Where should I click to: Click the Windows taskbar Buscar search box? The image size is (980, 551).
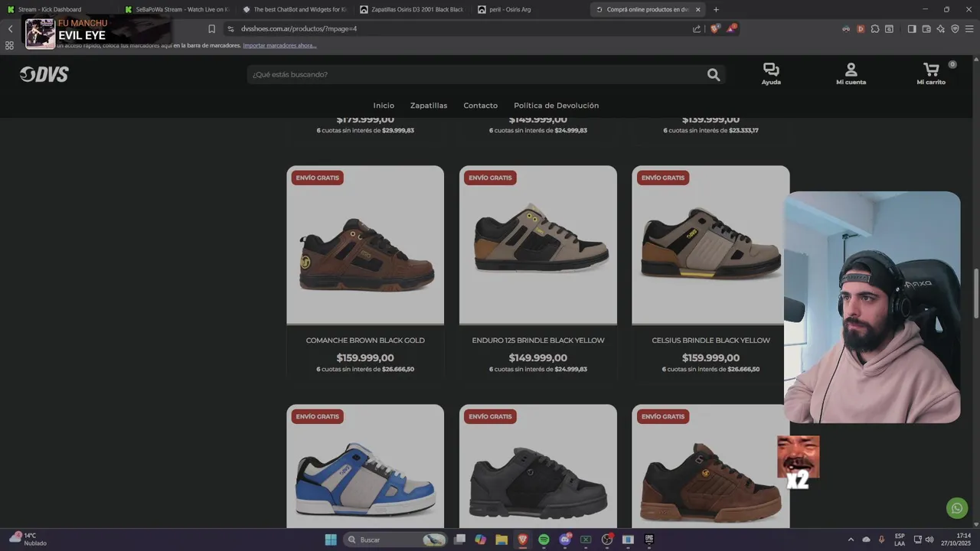pos(395,540)
